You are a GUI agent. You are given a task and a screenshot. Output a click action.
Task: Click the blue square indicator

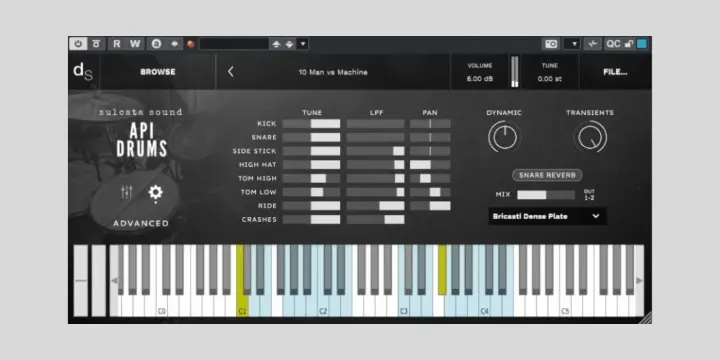(641, 44)
